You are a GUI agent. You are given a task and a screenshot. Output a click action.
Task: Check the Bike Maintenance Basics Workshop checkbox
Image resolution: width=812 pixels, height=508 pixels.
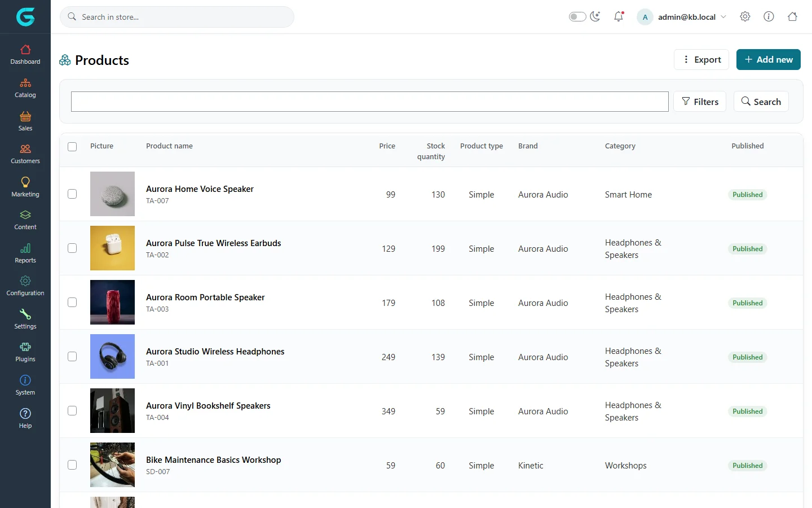pos(72,465)
